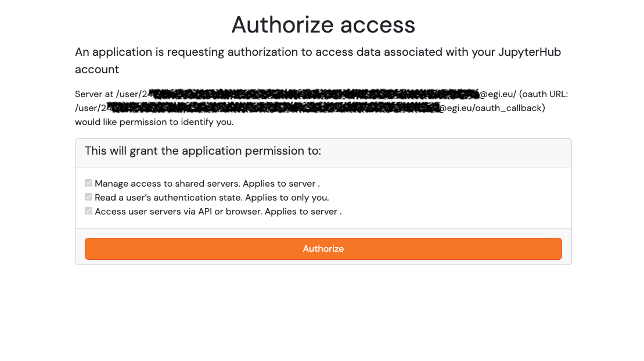644x361 pixels.
Task: Click the 'Read a user's authentication state' label text
Action: [x=212, y=197]
